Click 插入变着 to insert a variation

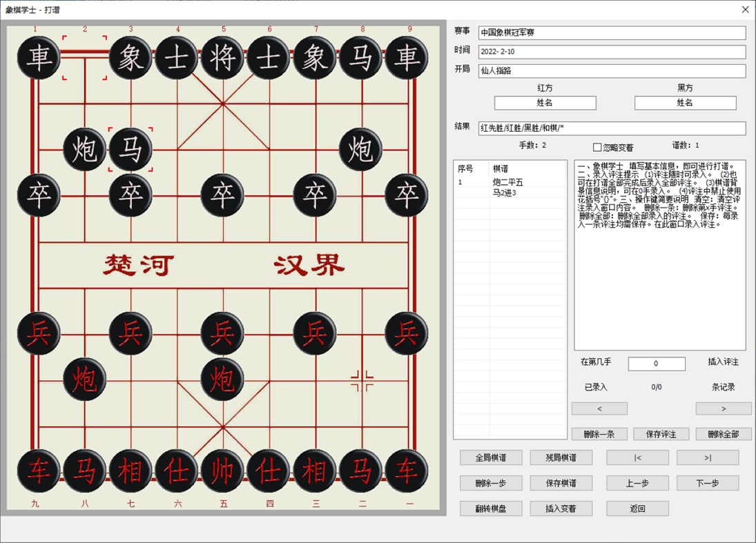[x=561, y=509]
